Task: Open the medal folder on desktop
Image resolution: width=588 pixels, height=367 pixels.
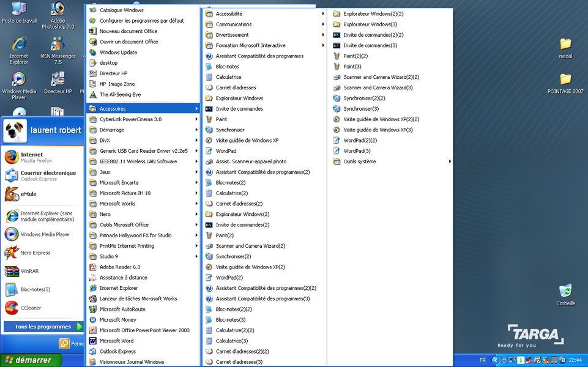Action: tap(565, 48)
